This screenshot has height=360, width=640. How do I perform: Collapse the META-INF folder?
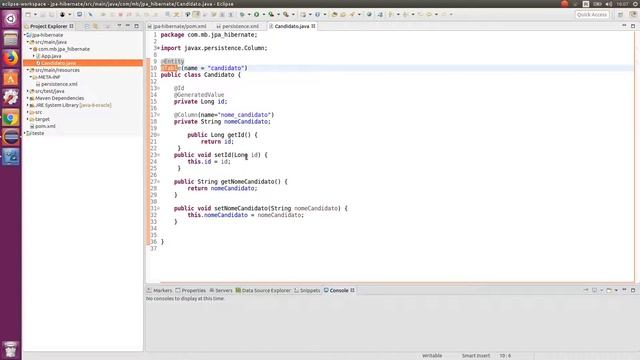(x=31, y=77)
